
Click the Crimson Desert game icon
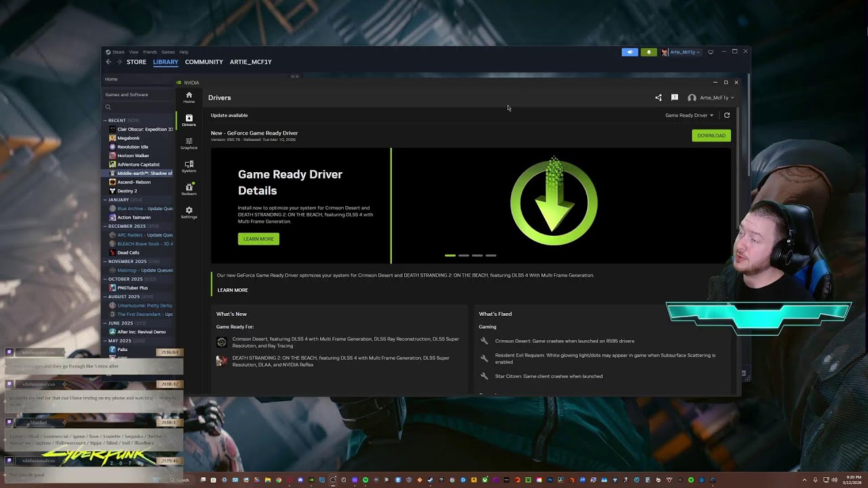pyautogui.click(x=222, y=342)
